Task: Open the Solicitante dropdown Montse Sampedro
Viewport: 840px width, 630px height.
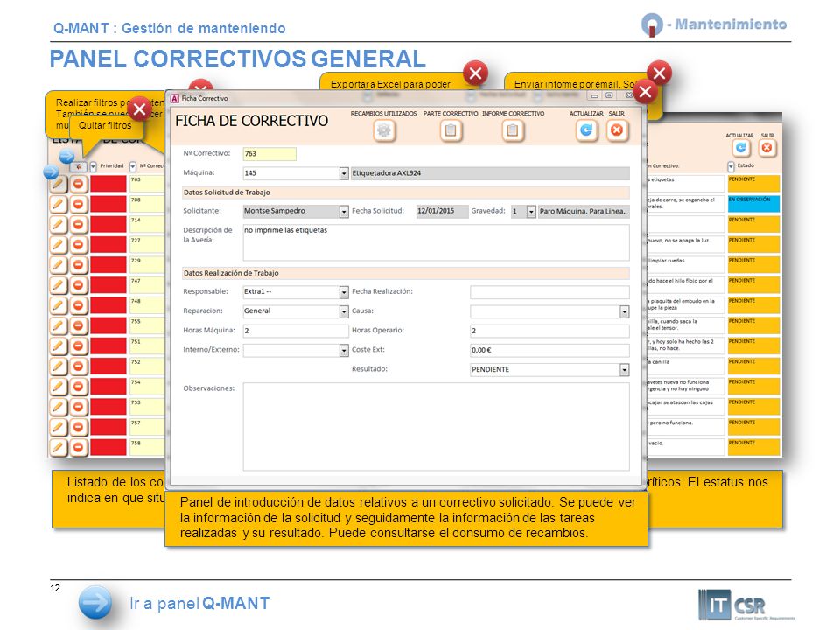Action: (344, 212)
